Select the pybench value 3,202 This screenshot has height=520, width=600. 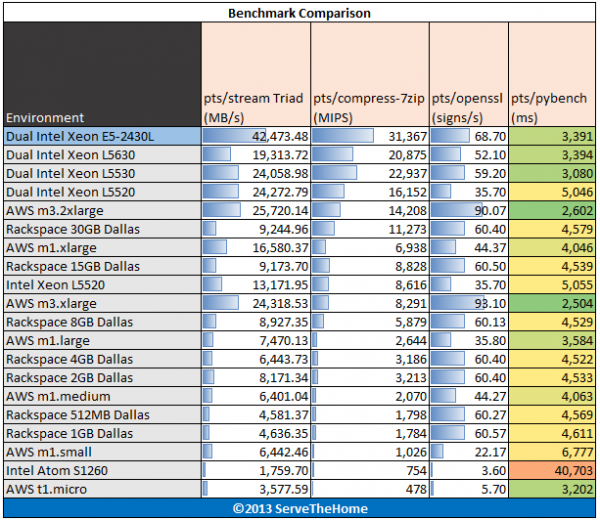point(552,489)
